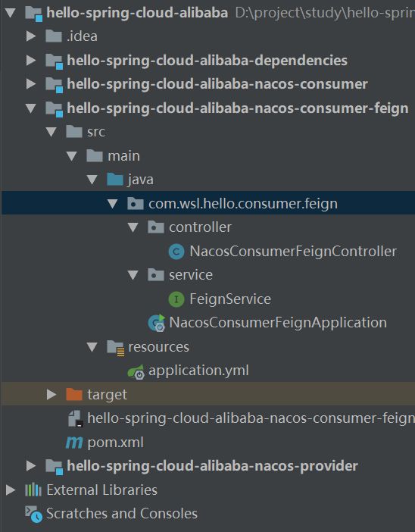Select the hello-spring-cloud-alibaba-nacos-consumer module
This screenshot has height=532, width=415.
click(217, 84)
